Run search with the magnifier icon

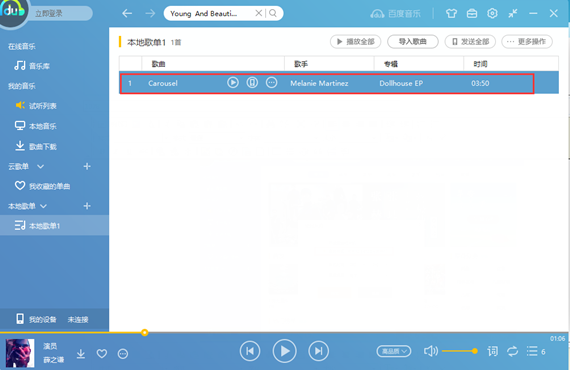[273, 13]
